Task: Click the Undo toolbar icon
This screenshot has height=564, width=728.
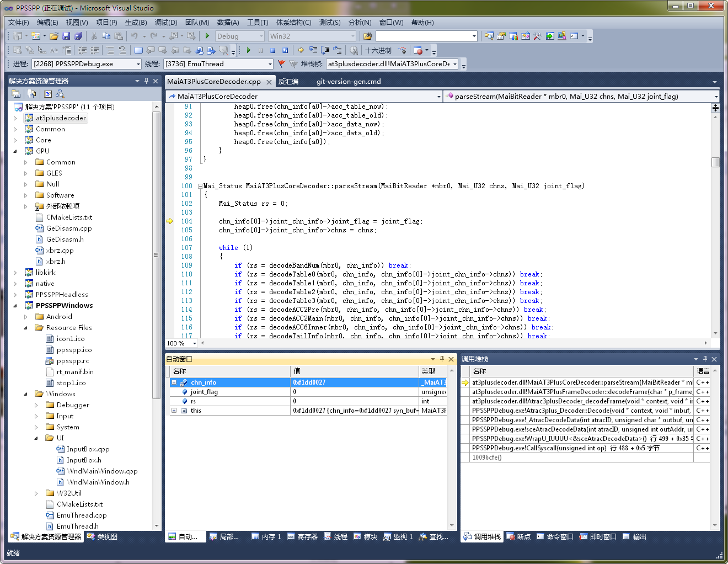Action: [134, 36]
